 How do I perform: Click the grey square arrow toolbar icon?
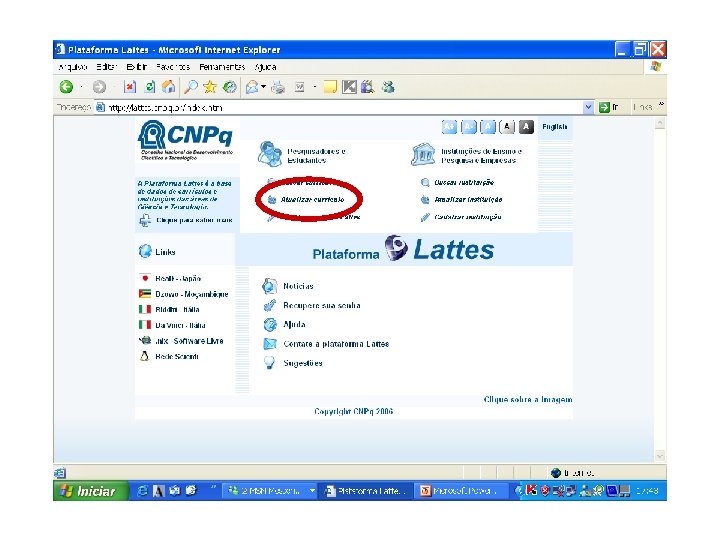coord(349,87)
